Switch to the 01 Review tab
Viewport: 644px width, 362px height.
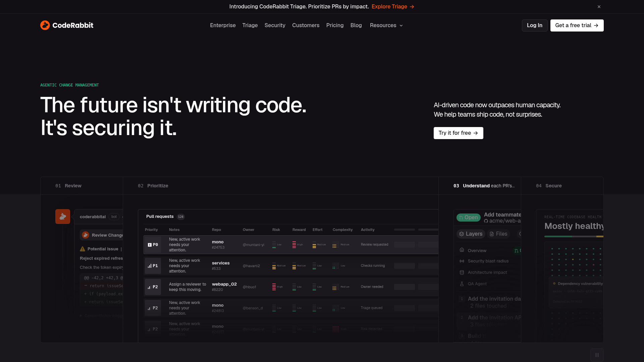(82, 186)
